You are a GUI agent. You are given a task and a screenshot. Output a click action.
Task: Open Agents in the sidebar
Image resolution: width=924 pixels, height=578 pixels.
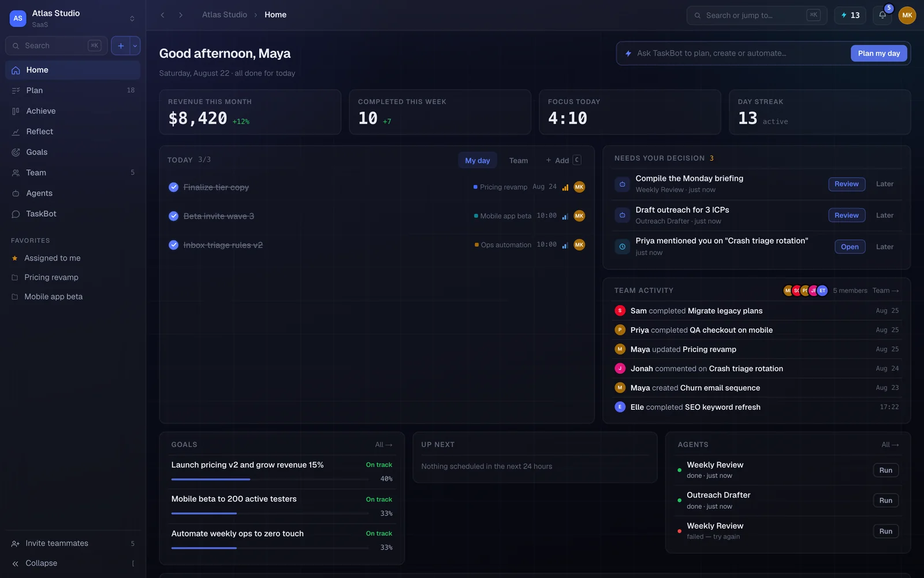point(73,193)
